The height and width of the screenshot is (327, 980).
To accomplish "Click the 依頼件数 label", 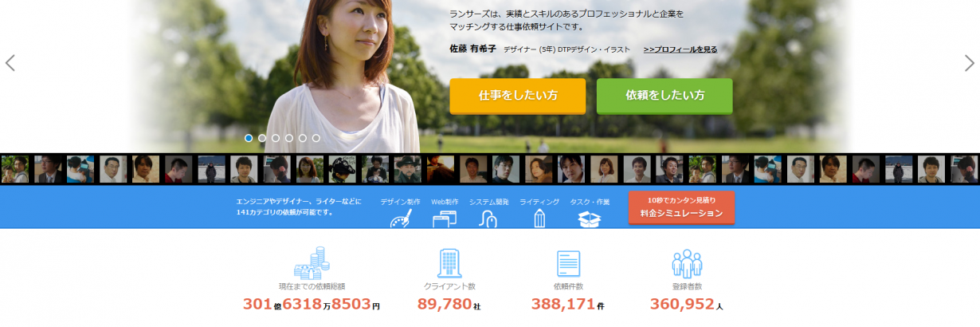I will (x=568, y=286).
